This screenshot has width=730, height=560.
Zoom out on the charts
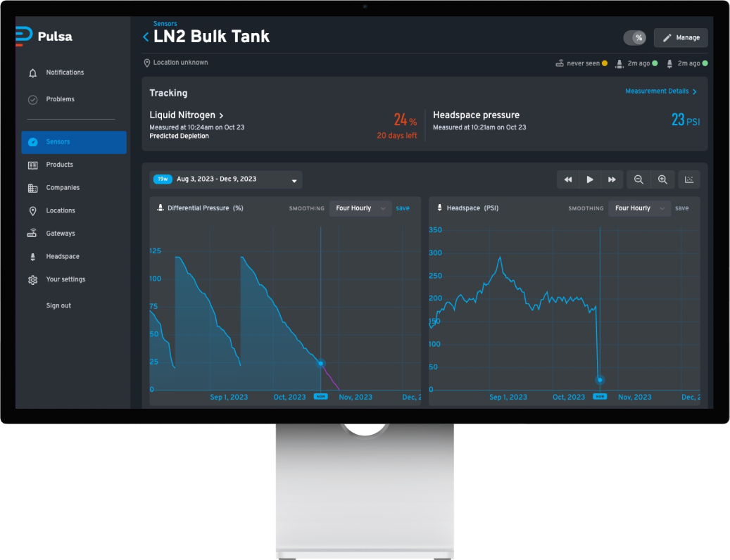638,179
